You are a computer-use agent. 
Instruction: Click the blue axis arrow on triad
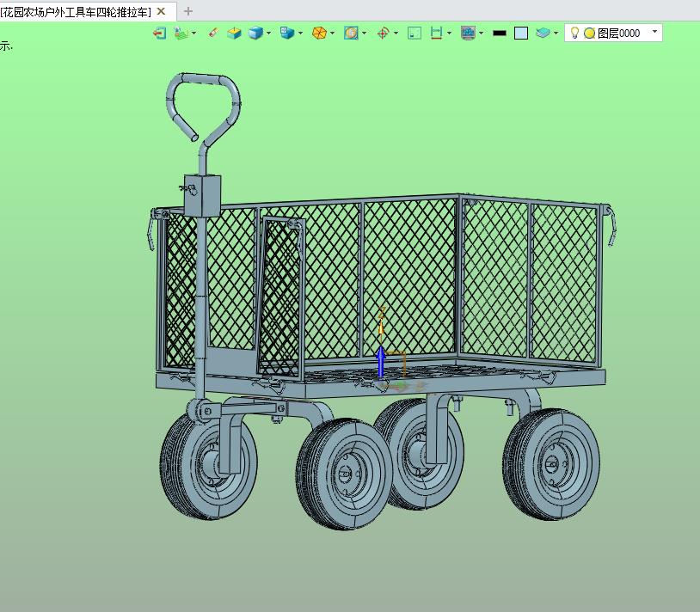click(381, 359)
